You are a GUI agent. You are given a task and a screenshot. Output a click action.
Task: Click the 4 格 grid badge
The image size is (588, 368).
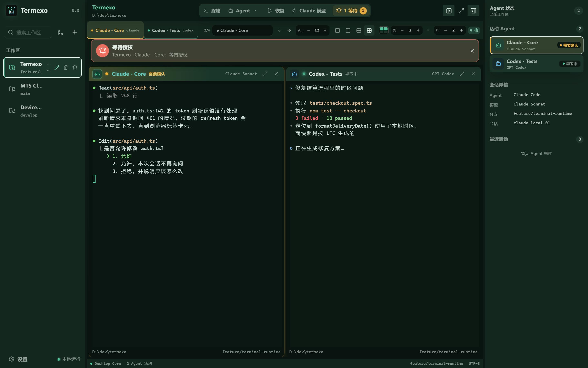point(474,30)
